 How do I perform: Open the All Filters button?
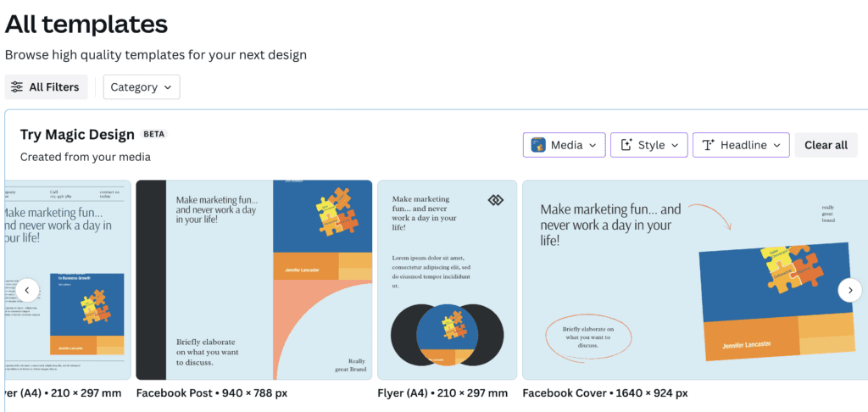coord(46,86)
